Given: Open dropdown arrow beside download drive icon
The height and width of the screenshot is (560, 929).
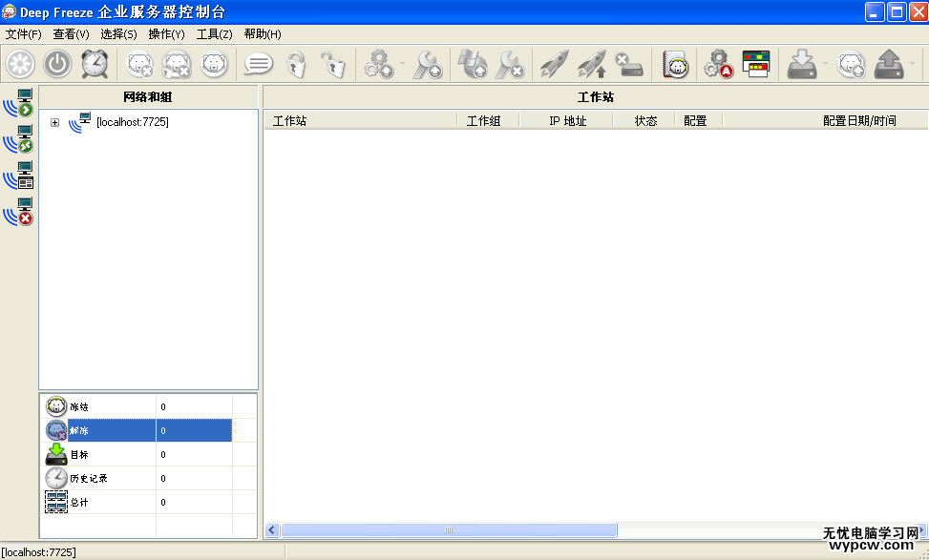Looking at the screenshot, I should click(x=825, y=64).
